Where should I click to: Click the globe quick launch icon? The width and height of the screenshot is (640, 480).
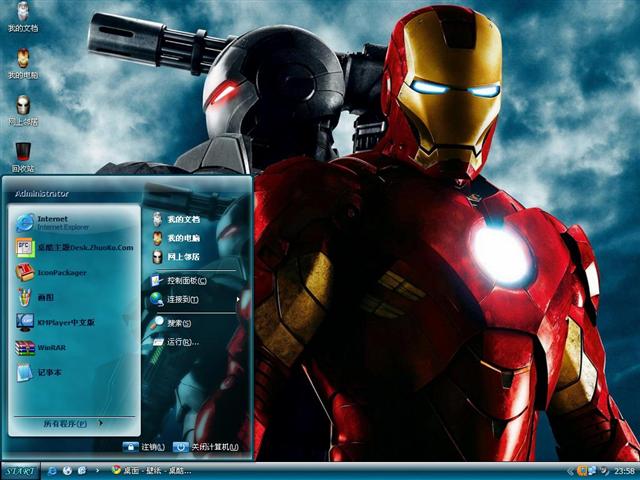[67, 471]
